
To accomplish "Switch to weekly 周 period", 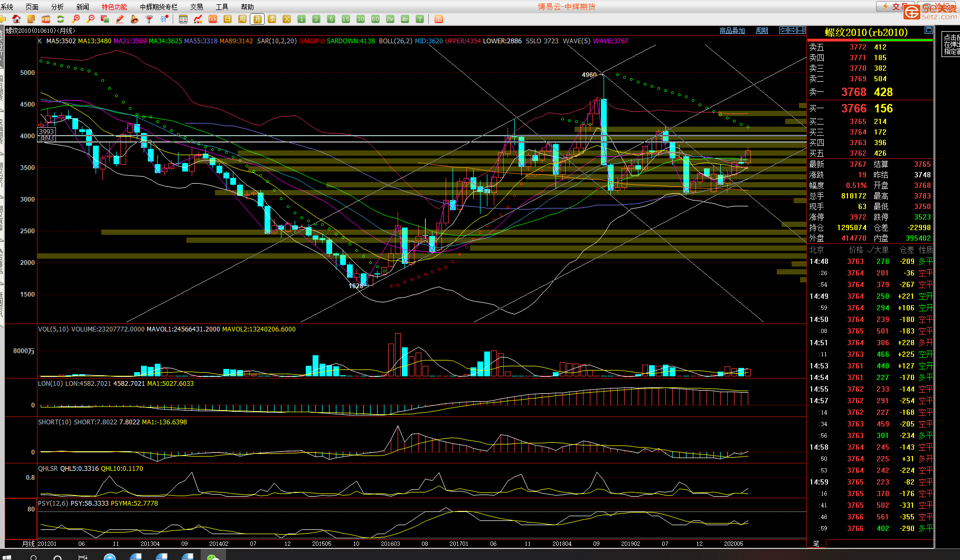I will [242, 19].
